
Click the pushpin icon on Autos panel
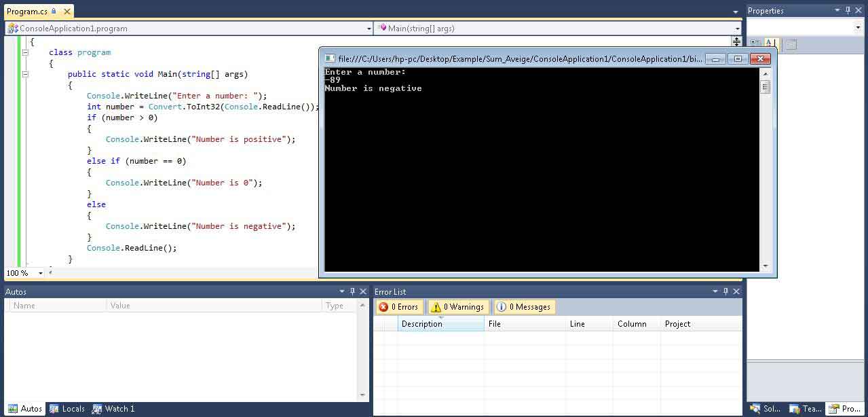tap(352, 291)
